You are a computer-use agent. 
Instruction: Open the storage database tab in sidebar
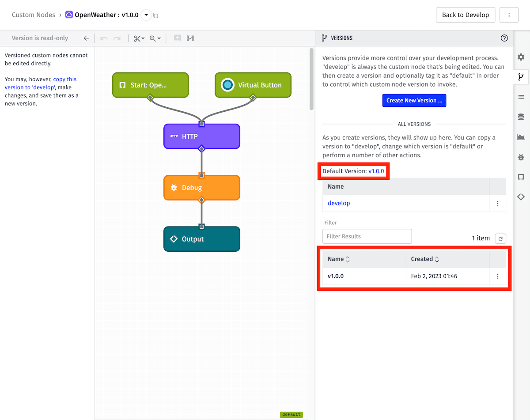click(x=521, y=117)
